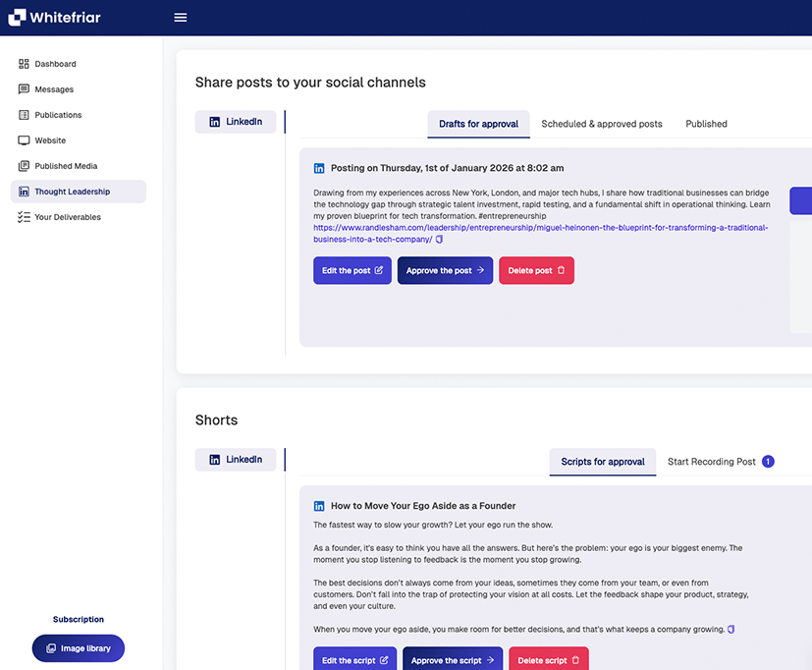The height and width of the screenshot is (670, 812).
Task: Open Published Media page
Action: tap(66, 166)
